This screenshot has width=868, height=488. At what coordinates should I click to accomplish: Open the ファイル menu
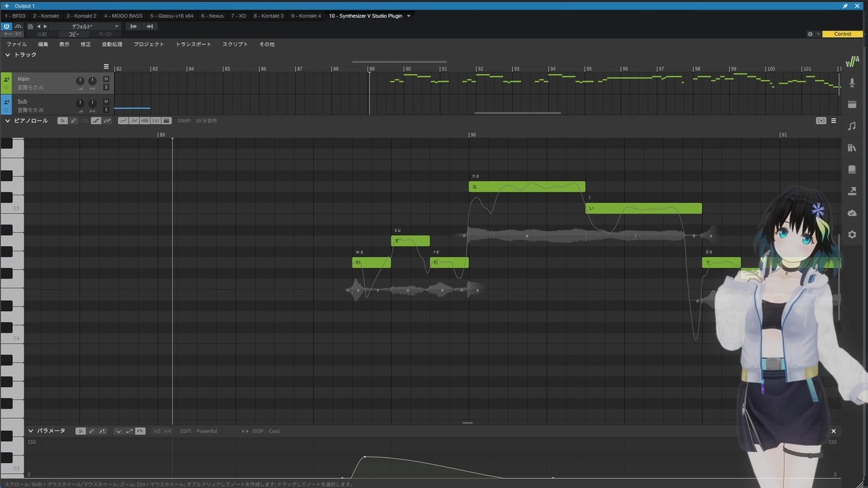coord(17,44)
